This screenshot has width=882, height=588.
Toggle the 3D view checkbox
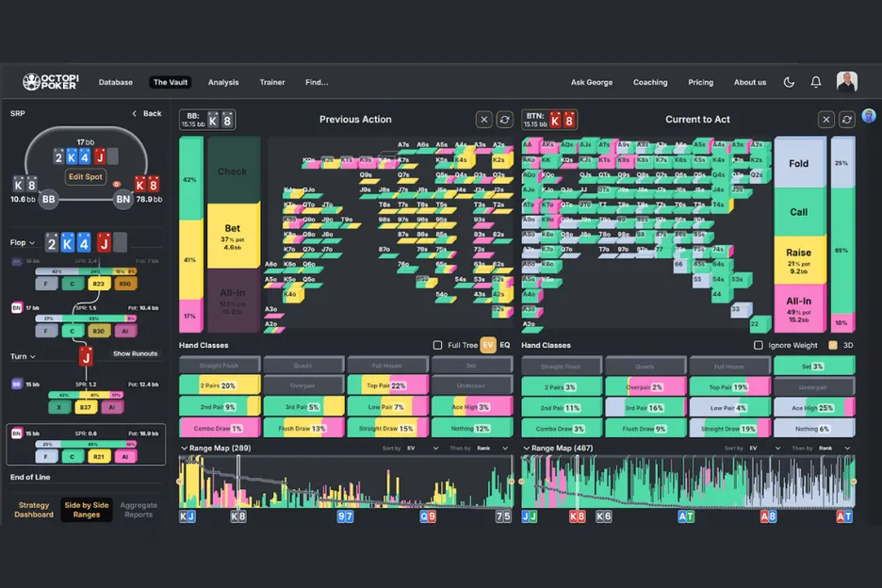pyautogui.click(x=833, y=346)
